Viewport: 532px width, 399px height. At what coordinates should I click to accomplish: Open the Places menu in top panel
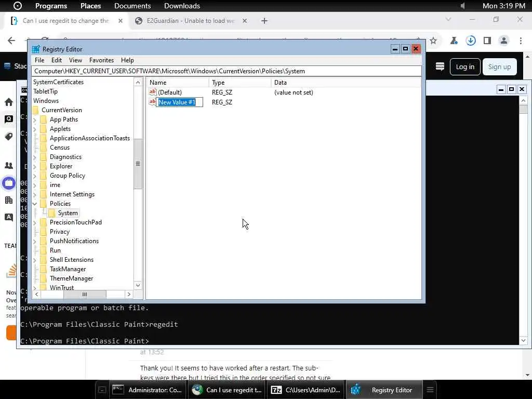(90, 6)
